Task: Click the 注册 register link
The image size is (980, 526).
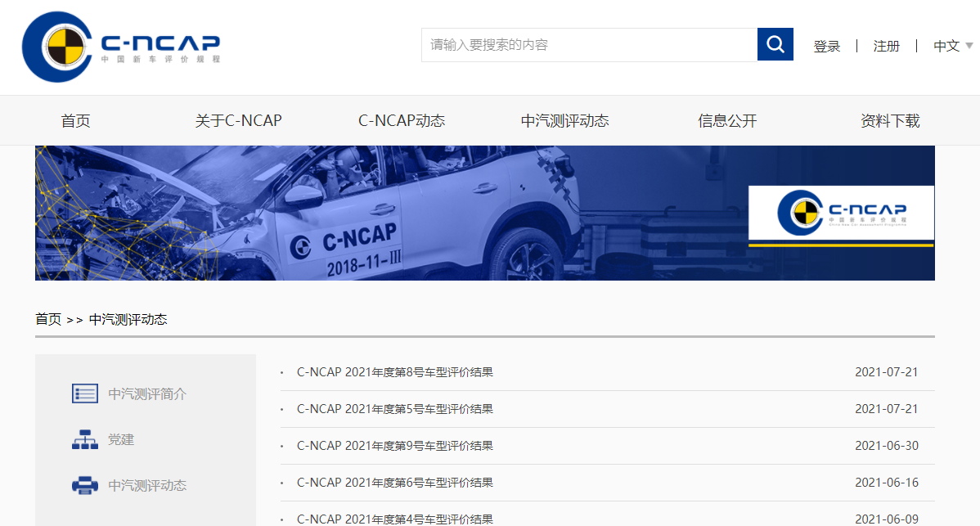Action: point(886,47)
